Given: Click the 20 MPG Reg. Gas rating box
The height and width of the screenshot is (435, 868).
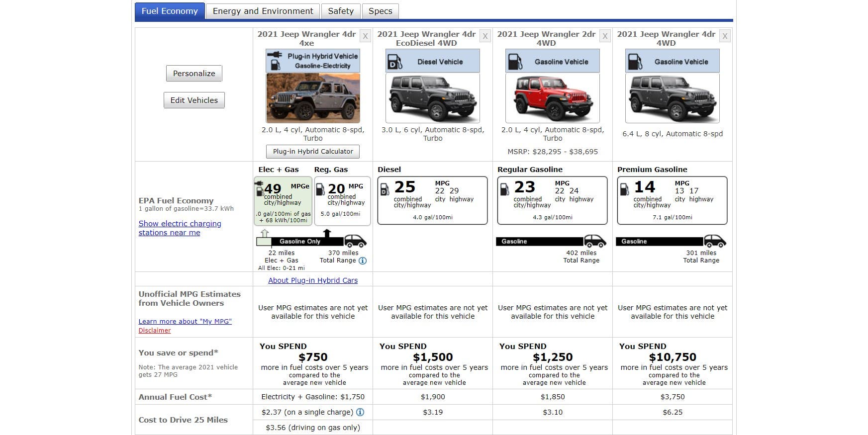Looking at the screenshot, I should click(343, 201).
